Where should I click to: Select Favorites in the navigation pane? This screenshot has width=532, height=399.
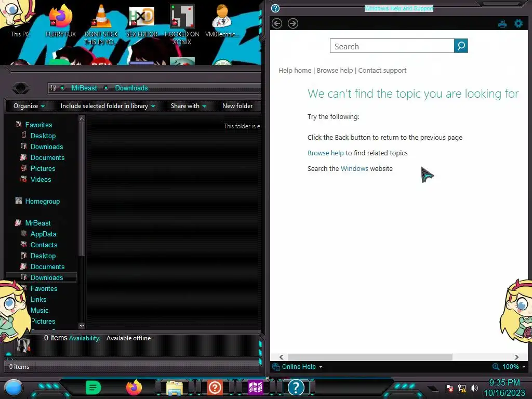coord(38,125)
